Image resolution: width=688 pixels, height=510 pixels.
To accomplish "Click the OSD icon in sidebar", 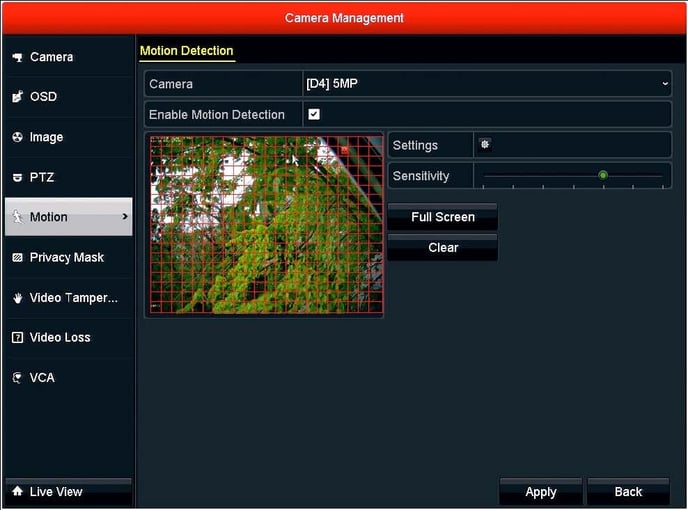I will 17,97.
